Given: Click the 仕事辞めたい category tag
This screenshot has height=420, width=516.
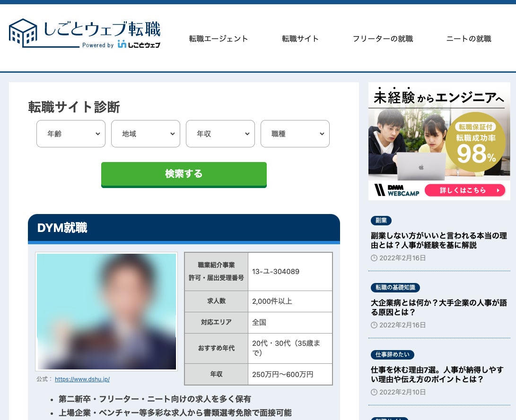Looking at the screenshot, I should tap(392, 355).
